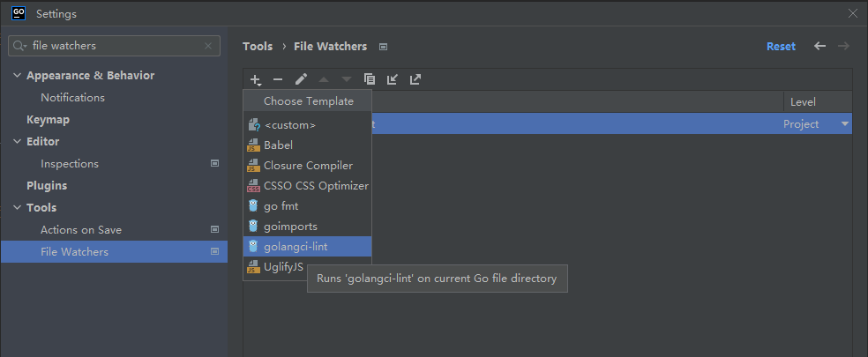Open the Level Project dropdown

845,124
